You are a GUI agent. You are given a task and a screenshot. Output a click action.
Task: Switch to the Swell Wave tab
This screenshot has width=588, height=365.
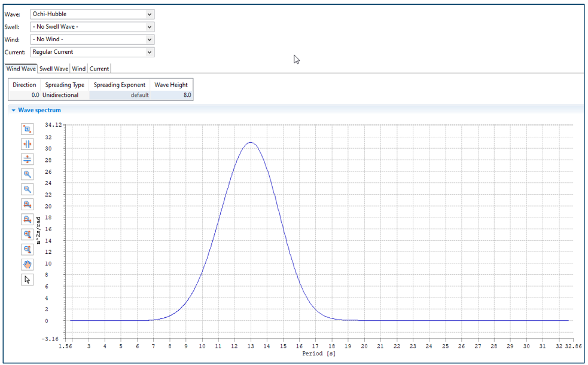tap(54, 69)
